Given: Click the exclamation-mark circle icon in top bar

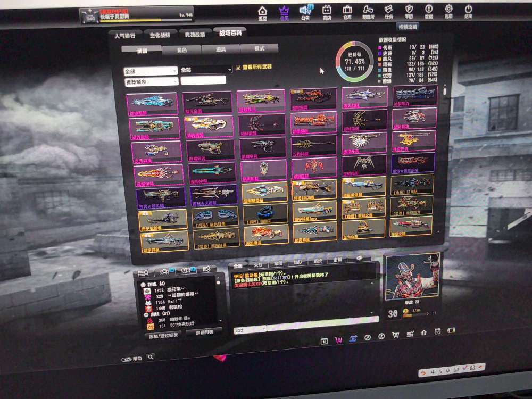Looking at the screenshot, I should click(429, 12).
